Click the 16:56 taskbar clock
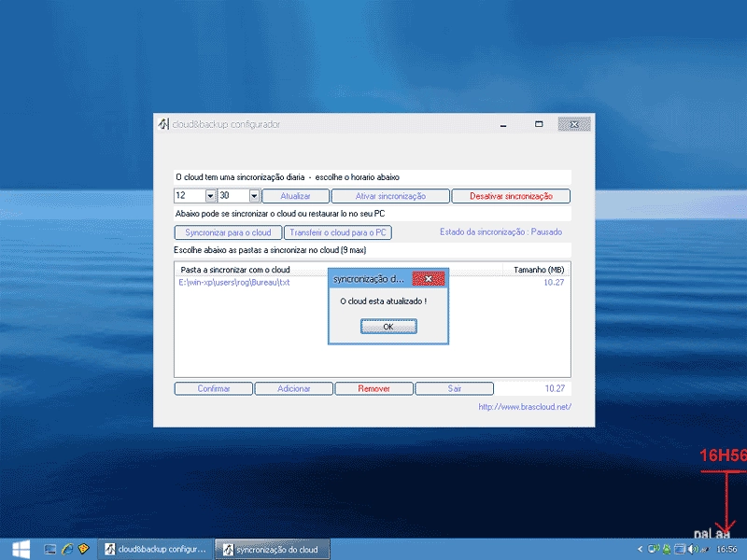The width and height of the screenshot is (747, 560). tap(726, 549)
